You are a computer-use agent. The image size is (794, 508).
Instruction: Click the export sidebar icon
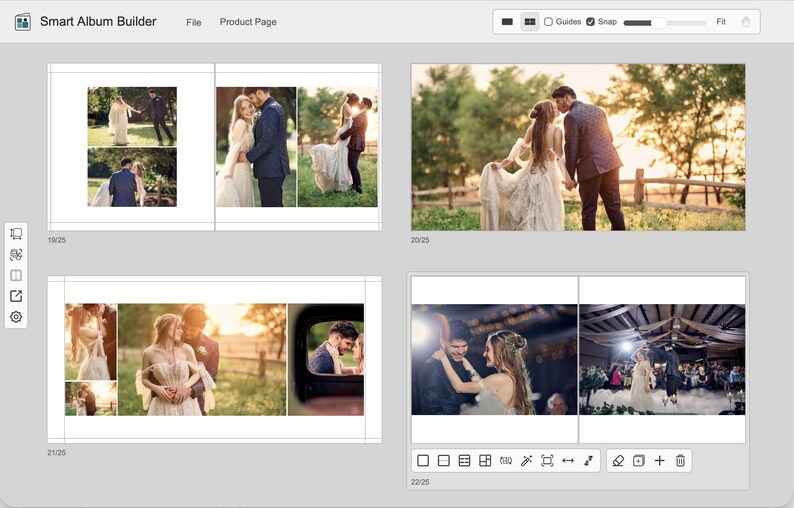(x=16, y=296)
